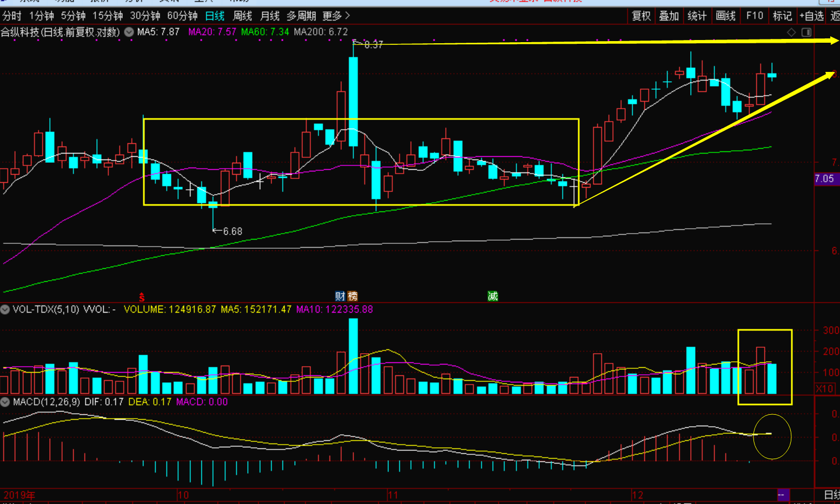
Task: Click the diamond icon near chart top-right
Action: (x=791, y=32)
